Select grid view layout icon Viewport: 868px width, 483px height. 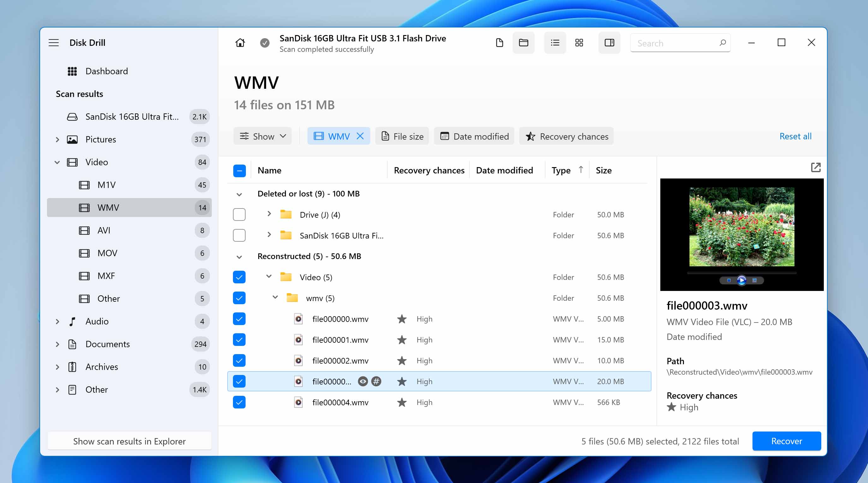[579, 43]
